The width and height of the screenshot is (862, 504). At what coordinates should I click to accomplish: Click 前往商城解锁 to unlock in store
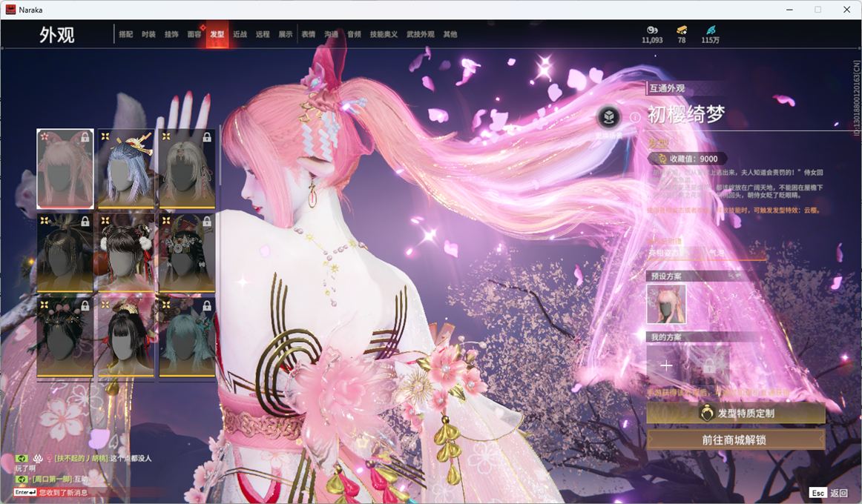click(x=736, y=440)
